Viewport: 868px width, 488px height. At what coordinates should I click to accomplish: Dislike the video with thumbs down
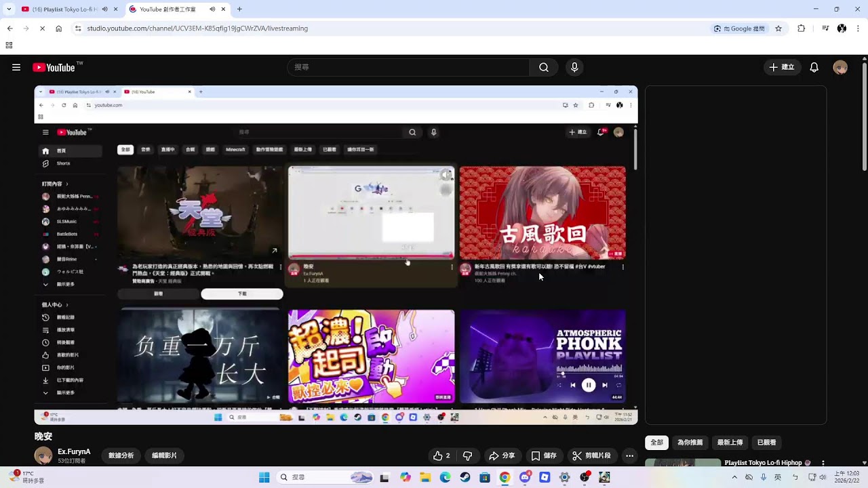point(467,455)
